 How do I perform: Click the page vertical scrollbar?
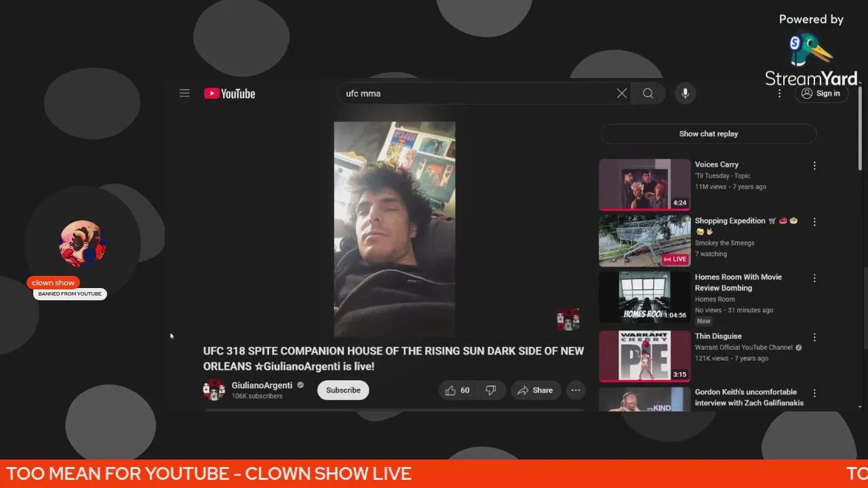coord(861,129)
